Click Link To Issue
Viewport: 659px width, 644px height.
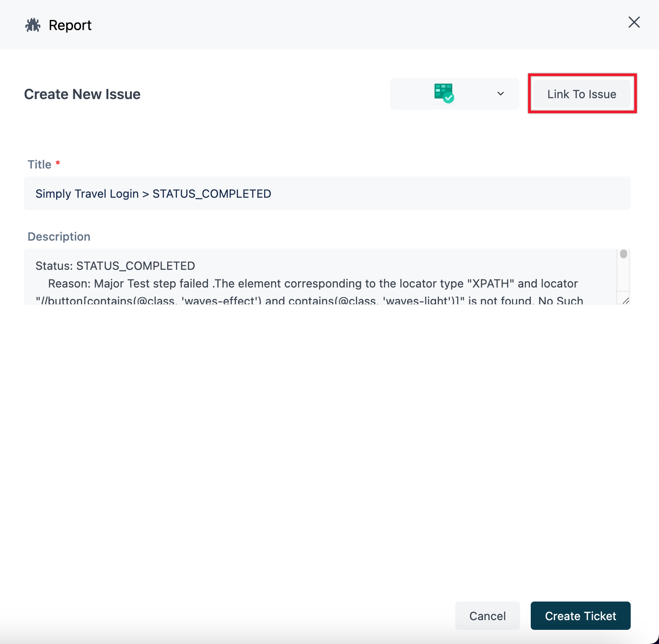(x=582, y=94)
